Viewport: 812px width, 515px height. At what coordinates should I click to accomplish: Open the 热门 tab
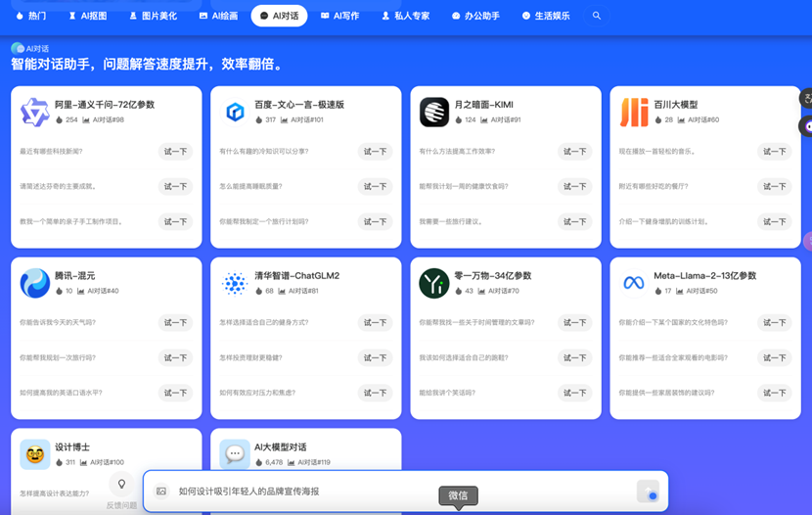[31, 16]
